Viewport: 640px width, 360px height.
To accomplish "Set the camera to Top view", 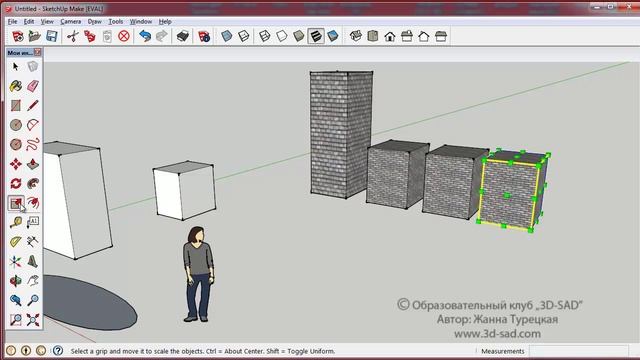I will click(x=373, y=36).
